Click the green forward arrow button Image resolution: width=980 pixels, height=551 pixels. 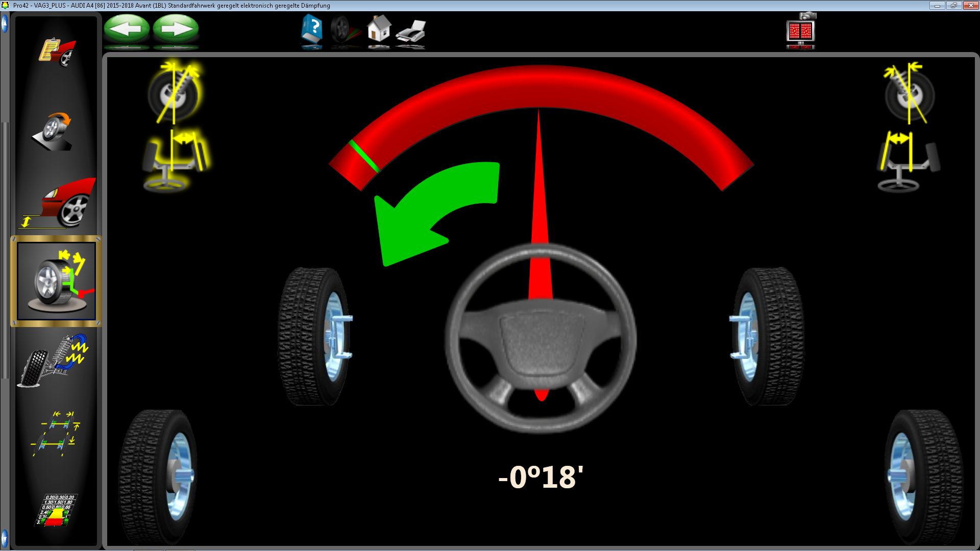tap(176, 29)
